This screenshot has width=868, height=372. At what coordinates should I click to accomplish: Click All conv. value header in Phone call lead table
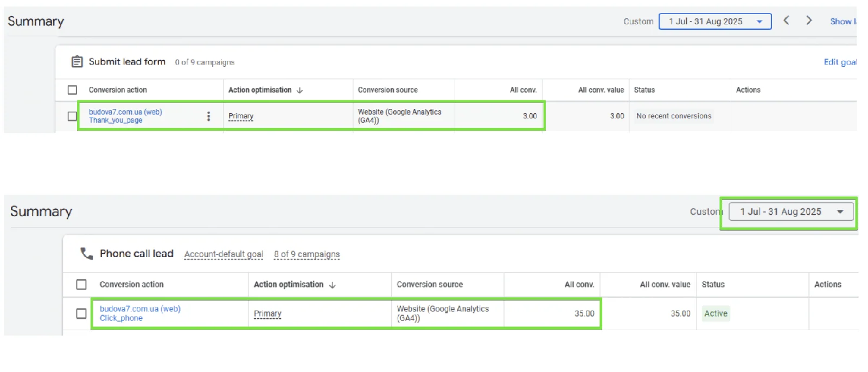(665, 285)
